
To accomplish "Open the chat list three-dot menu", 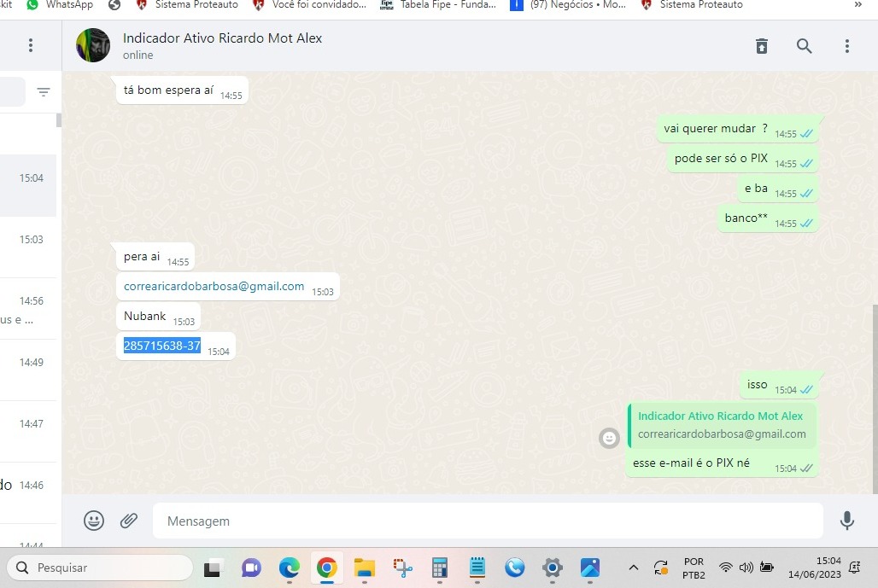I will pos(31,46).
